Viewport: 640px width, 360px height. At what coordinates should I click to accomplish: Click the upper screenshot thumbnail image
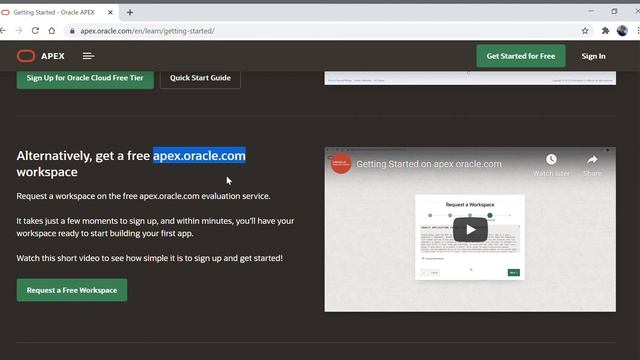click(x=470, y=78)
